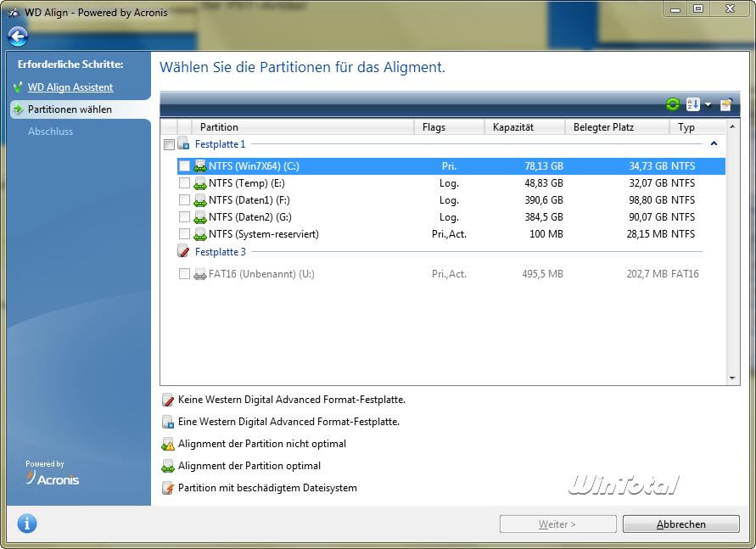756x549 pixels.
Task: Click the partition icon of NTFS (Daten2) (G:)
Action: 199,217
